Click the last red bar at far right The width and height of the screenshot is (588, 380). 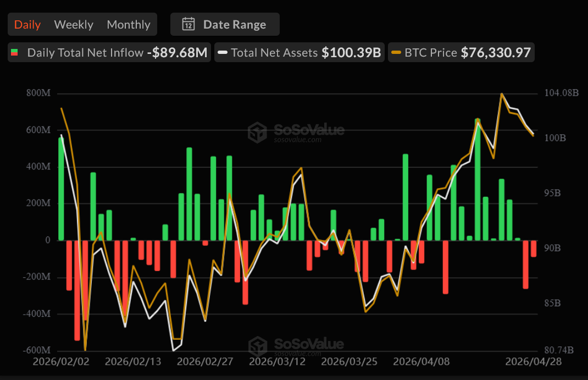click(x=534, y=249)
